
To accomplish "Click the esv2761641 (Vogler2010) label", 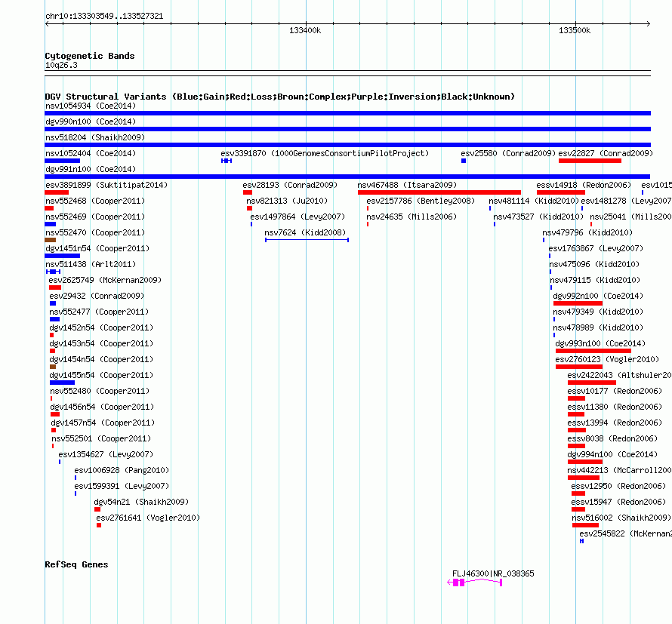I will 148,518.
